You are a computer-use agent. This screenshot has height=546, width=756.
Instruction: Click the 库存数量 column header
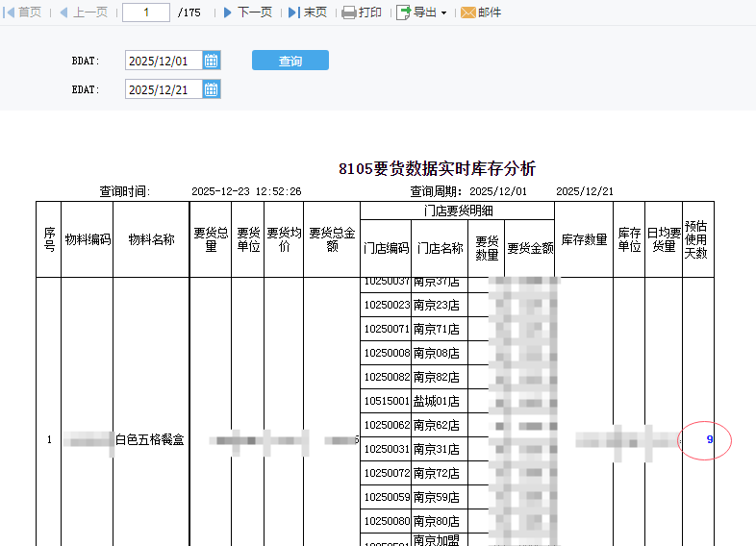click(x=584, y=239)
